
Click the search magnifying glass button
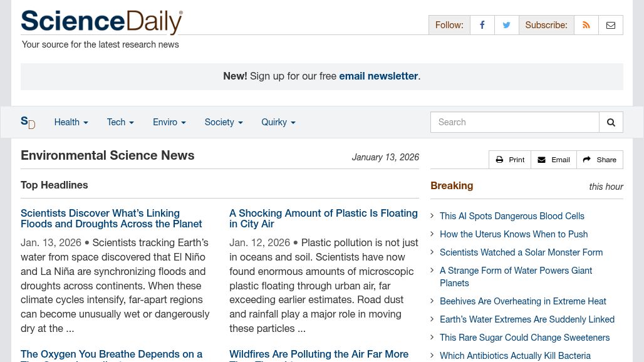[611, 122]
